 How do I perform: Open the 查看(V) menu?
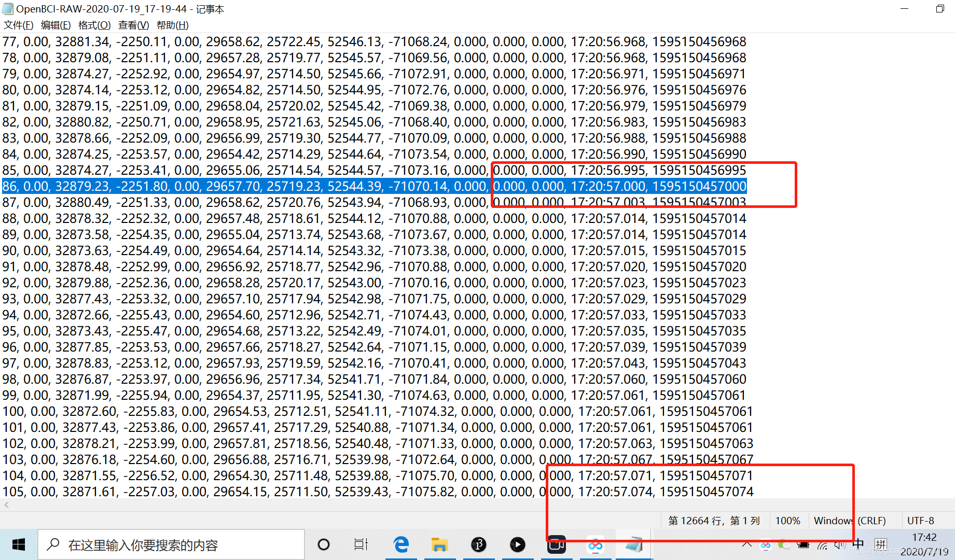click(133, 25)
